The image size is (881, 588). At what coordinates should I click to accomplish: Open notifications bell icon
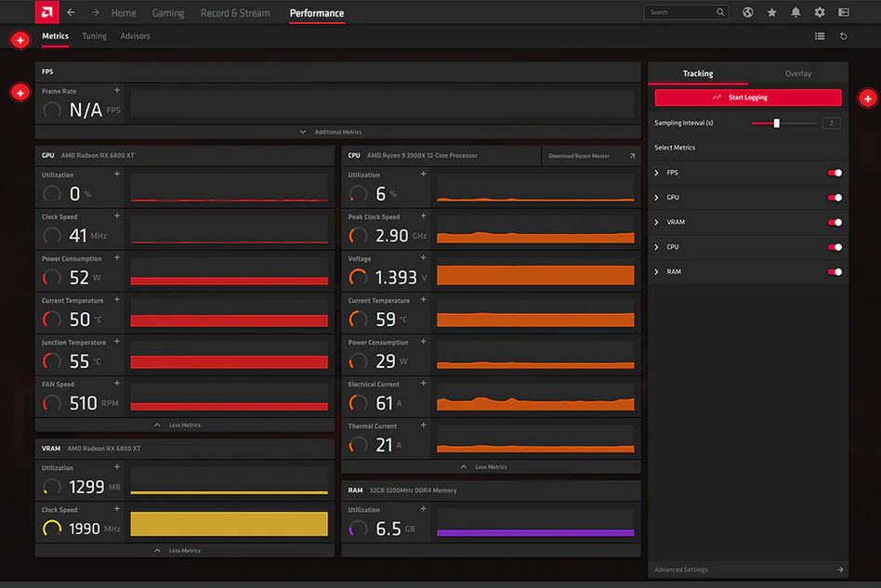796,12
